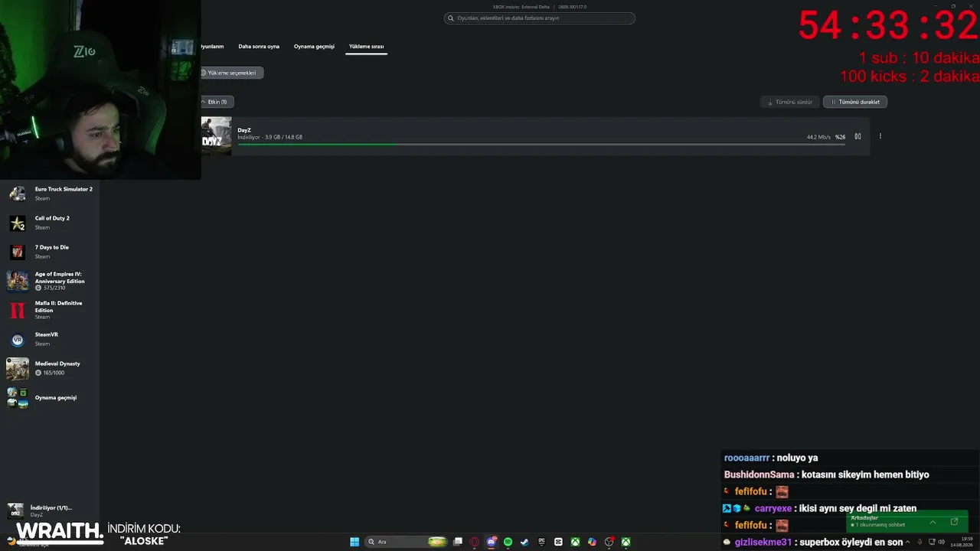Open 7 Days to Die in sidebar
Image resolution: width=980 pixels, height=551 pixels.
pos(51,252)
